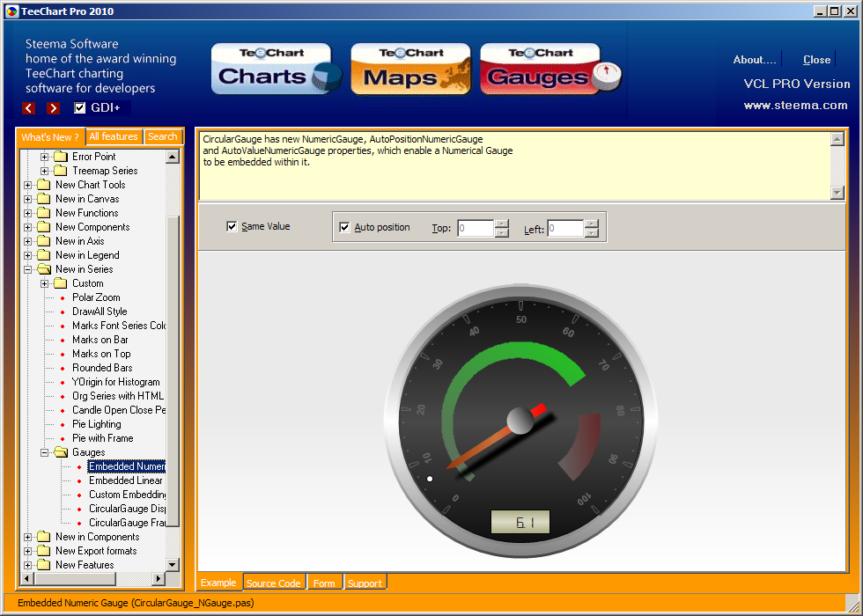Expand the New Functions node
The image size is (863, 616).
pyautogui.click(x=27, y=213)
